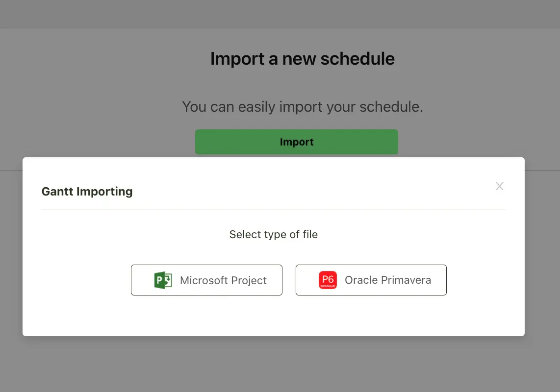
Task: Click the gap between the two file buttons
Action: (x=289, y=280)
